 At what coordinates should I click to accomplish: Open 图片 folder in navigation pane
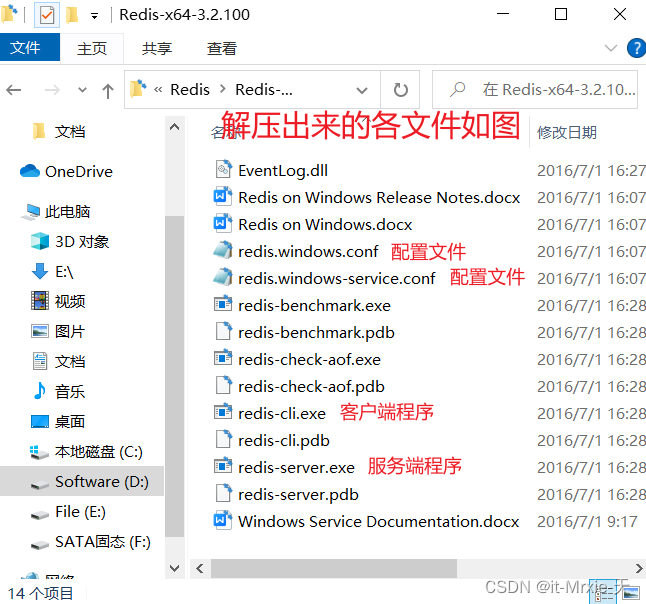(x=59, y=332)
